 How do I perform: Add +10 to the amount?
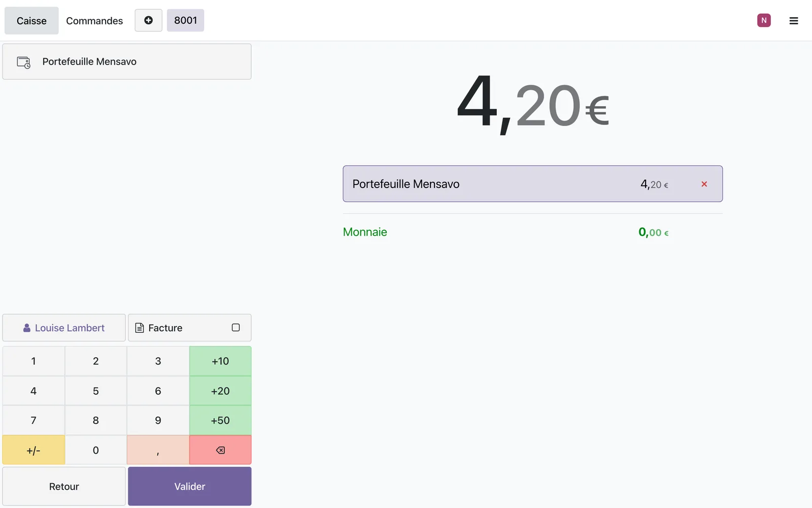point(220,361)
